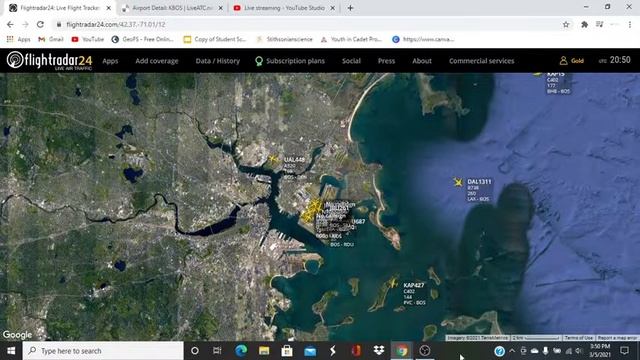Open the YouTube bookmark
640x360 pixels.
88,39
